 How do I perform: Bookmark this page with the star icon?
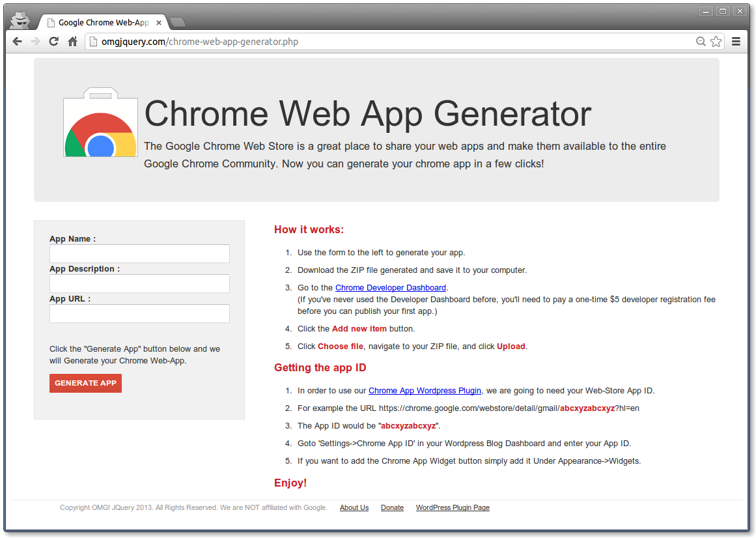(x=716, y=42)
